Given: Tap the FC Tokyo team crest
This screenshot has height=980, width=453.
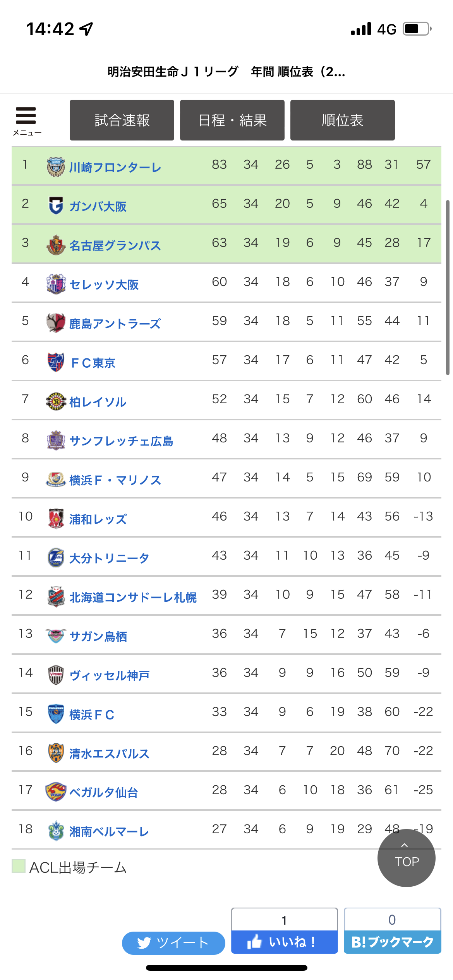Looking at the screenshot, I should click(x=56, y=362).
